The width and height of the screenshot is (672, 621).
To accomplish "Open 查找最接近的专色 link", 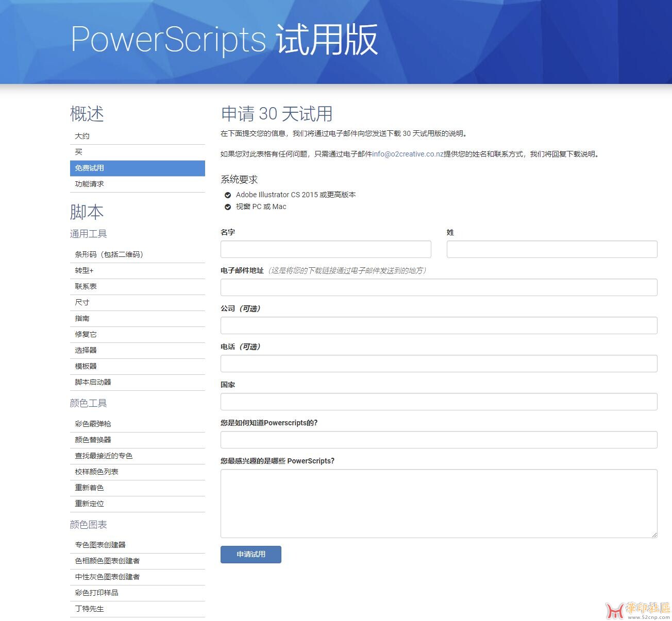I will [x=137, y=456].
